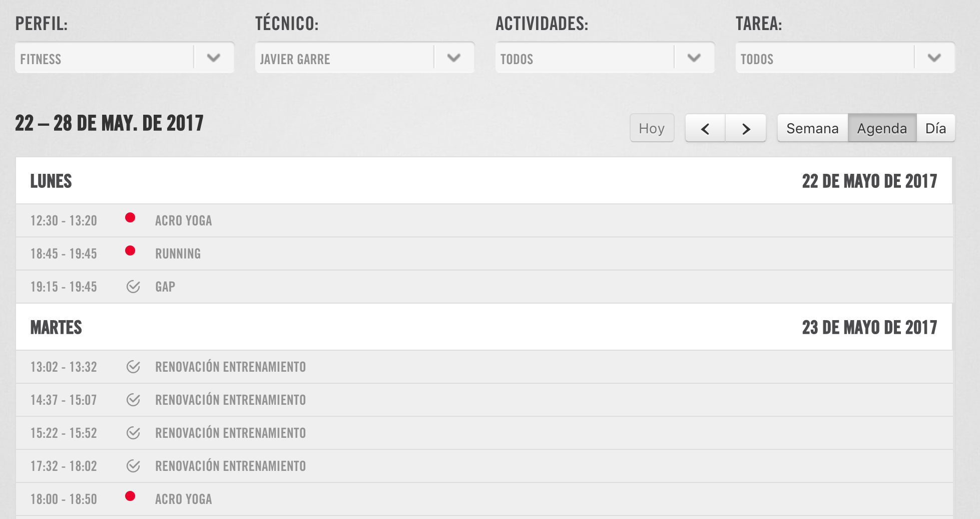Click red dot beside 18:00 Acro Yoga
This screenshot has height=519, width=980.
(130, 496)
